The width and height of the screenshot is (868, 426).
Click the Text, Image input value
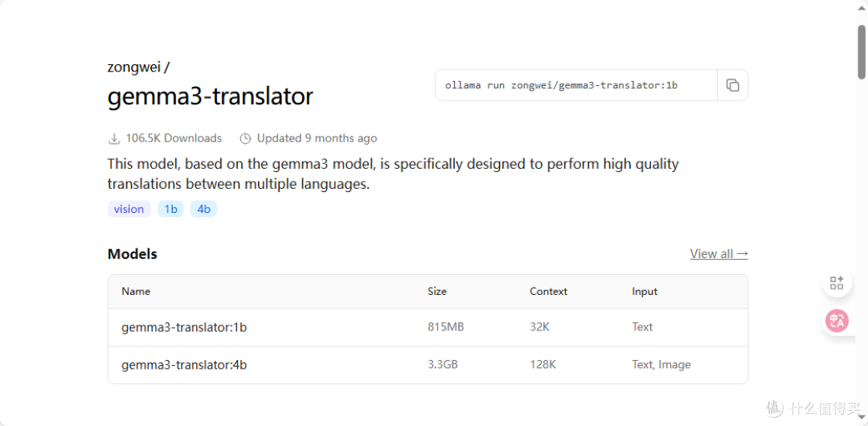(661, 364)
